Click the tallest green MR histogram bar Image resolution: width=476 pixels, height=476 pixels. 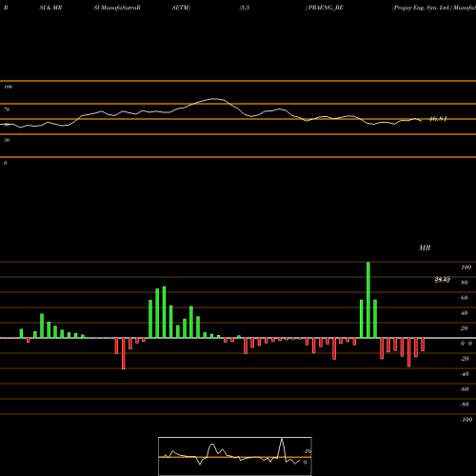[x=368, y=300]
